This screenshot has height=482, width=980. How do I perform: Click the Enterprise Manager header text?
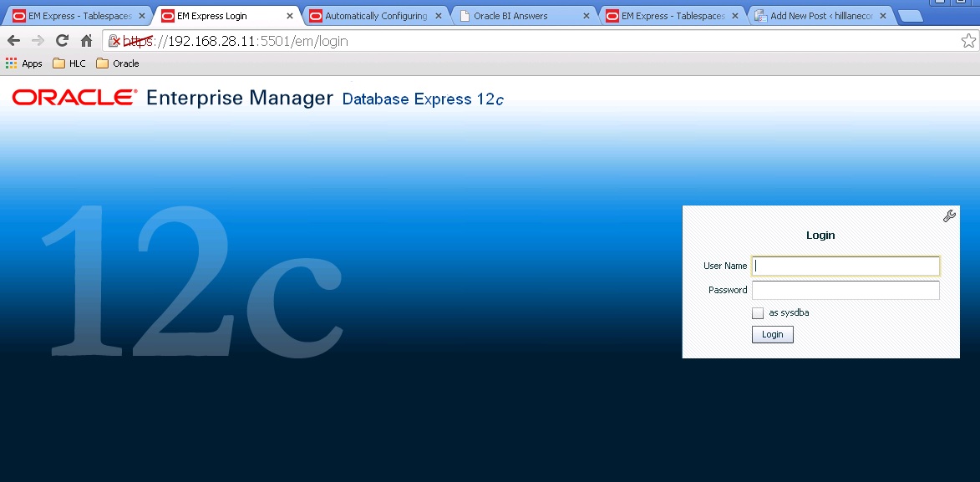(x=240, y=98)
